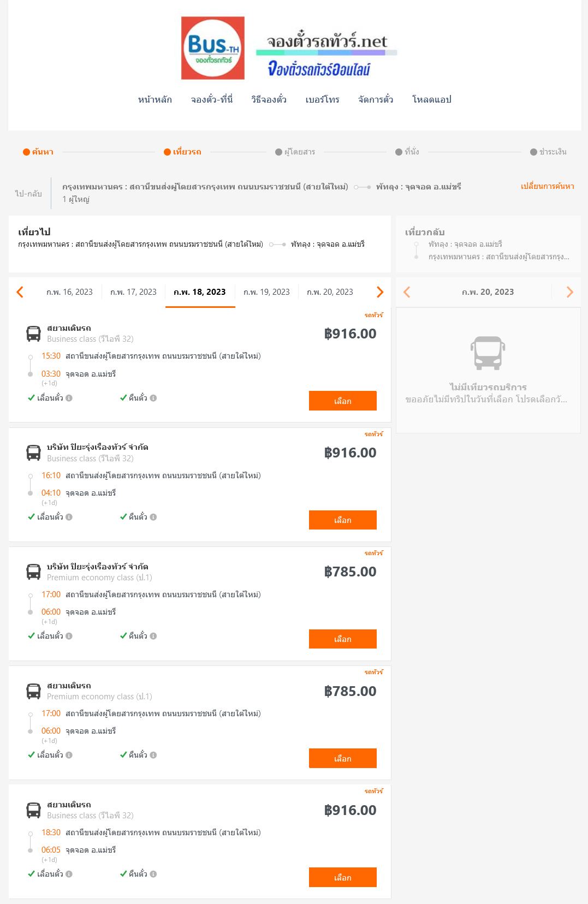The width and height of the screenshot is (588, 904).
Task: Open the เที่ยวกลับ return trip panel
Action: 488,244
